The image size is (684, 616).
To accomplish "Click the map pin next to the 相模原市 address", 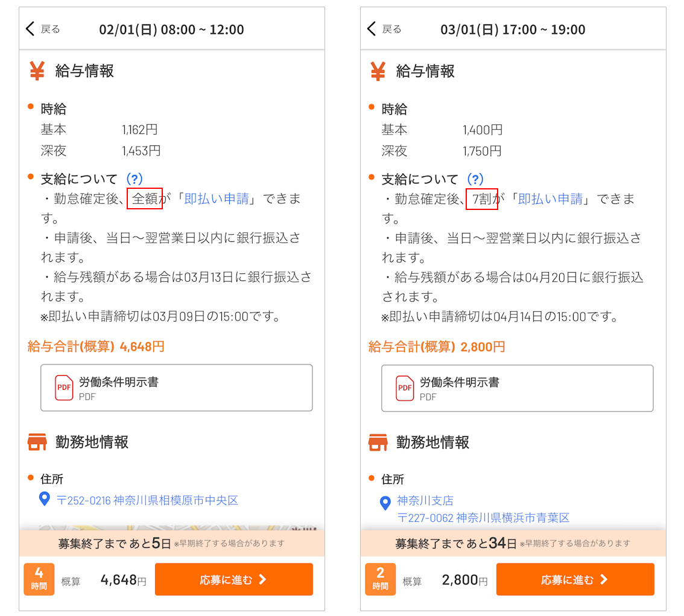I will coord(44,500).
